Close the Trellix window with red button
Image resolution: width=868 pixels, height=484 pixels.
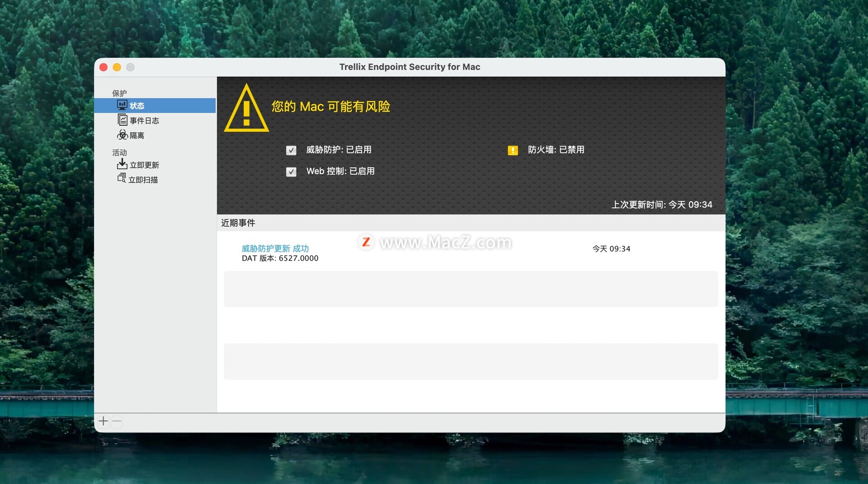104,67
